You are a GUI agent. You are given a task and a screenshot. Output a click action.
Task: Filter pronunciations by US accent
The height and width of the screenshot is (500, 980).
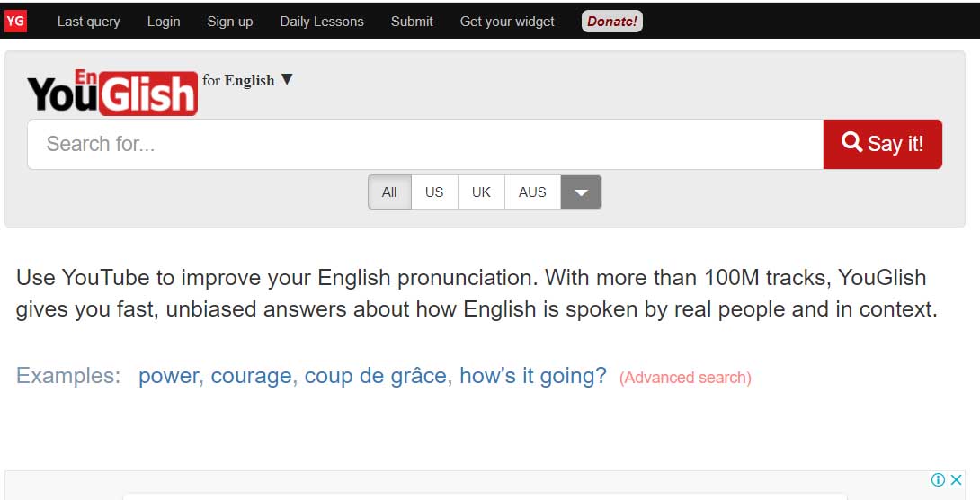click(434, 192)
